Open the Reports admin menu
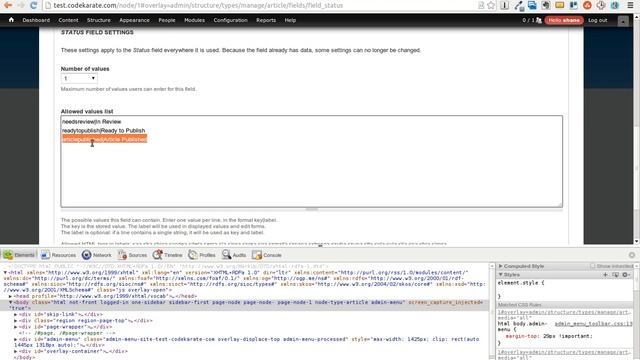This screenshot has height=360, width=640. (x=266, y=20)
